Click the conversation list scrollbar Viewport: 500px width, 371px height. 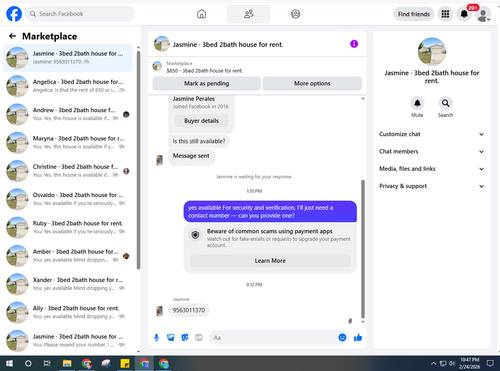click(x=138, y=160)
